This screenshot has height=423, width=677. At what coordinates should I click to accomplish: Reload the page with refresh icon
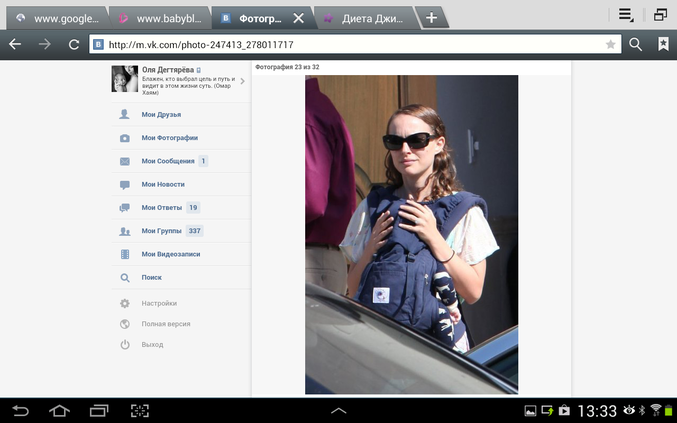tap(74, 44)
